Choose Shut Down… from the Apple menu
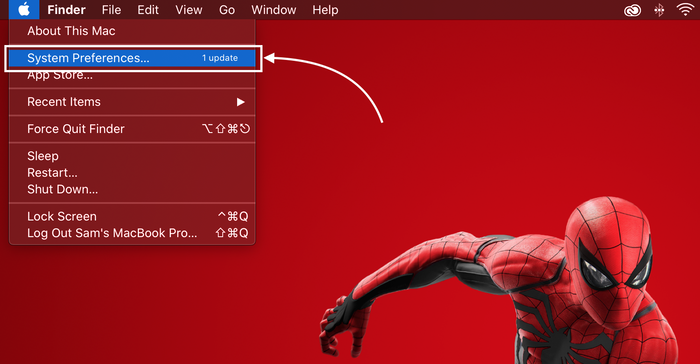 click(132, 189)
